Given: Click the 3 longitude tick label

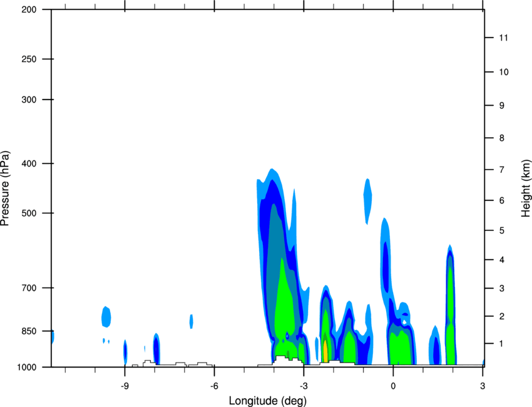Looking at the screenshot, I should pos(483,386).
